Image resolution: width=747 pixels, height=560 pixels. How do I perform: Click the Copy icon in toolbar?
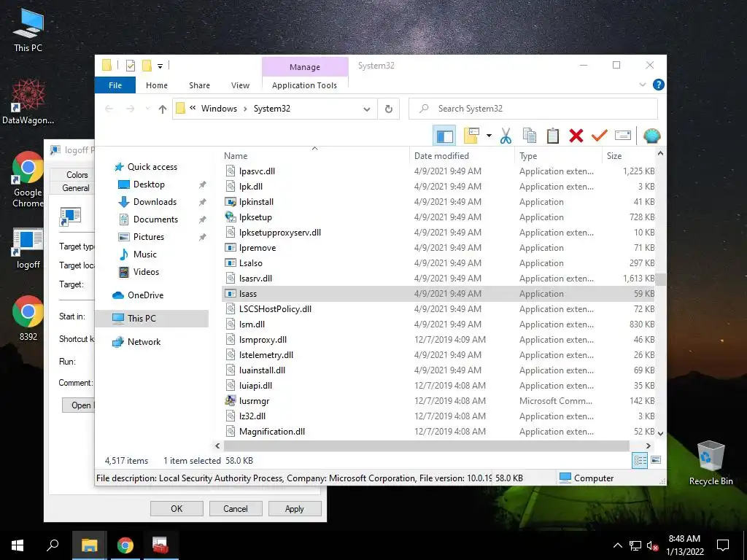point(529,136)
